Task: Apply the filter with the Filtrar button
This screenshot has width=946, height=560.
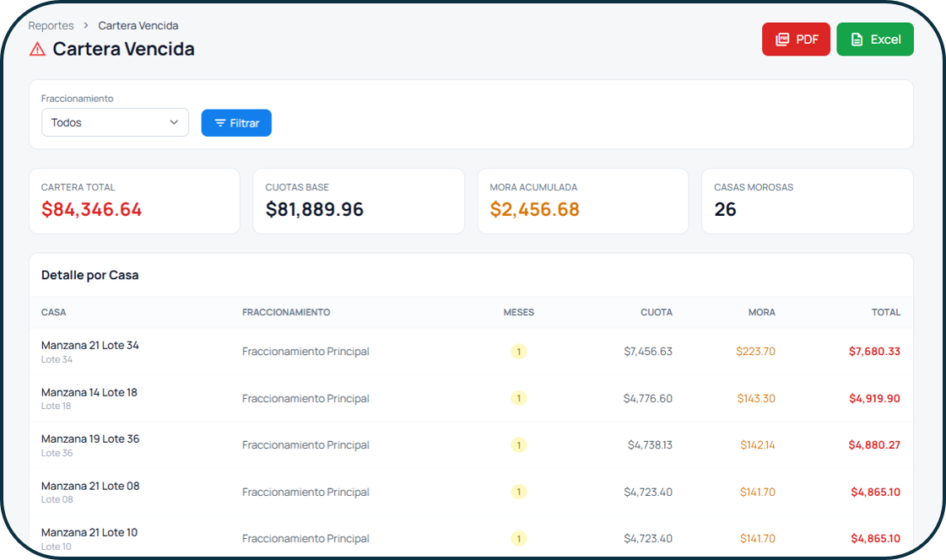Action: pos(236,123)
